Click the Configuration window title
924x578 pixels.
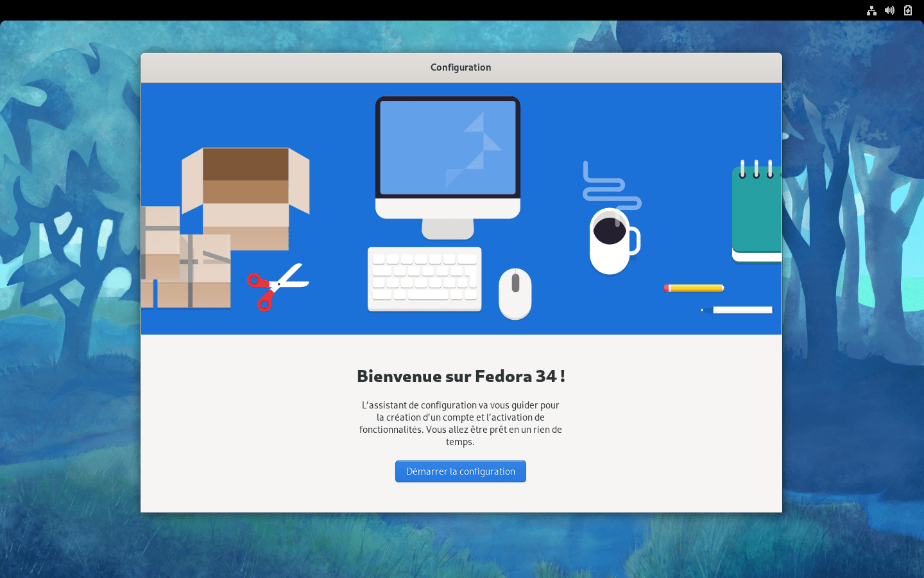click(x=461, y=67)
